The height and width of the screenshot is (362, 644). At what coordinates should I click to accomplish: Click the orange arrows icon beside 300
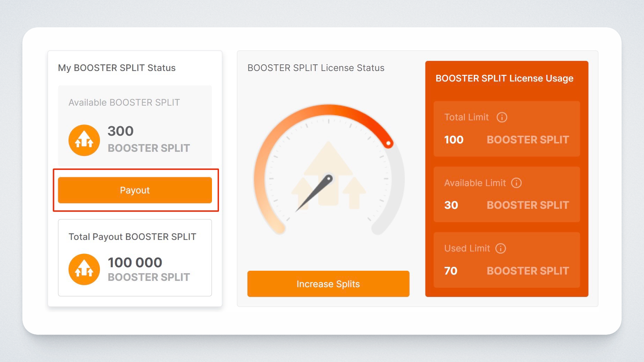click(84, 140)
